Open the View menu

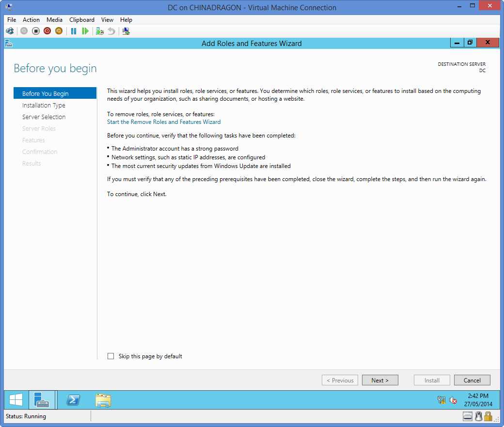[x=107, y=20]
